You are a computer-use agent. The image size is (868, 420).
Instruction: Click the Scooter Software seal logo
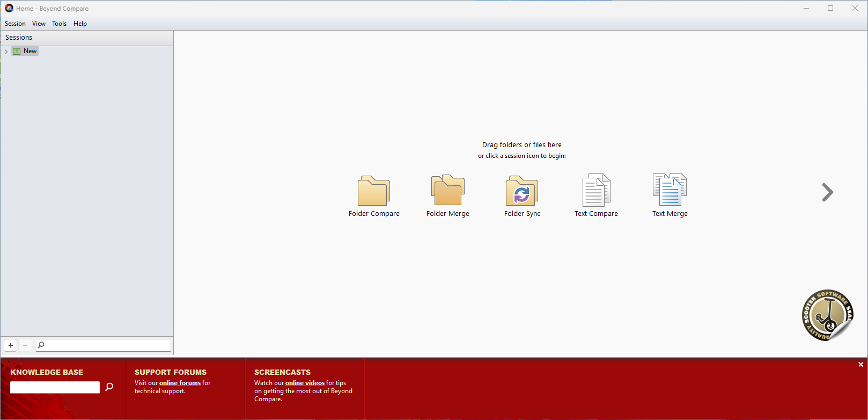point(827,315)
